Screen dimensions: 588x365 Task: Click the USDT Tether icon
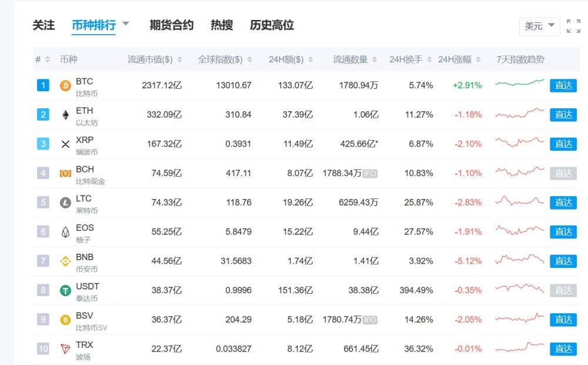(x=65, y=290)
